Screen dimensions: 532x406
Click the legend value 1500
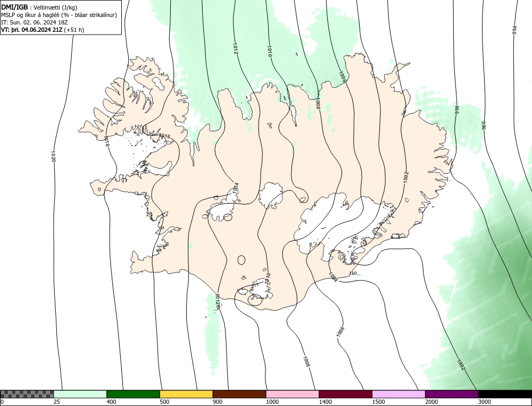pyautogui.click(x=379, y=402)
